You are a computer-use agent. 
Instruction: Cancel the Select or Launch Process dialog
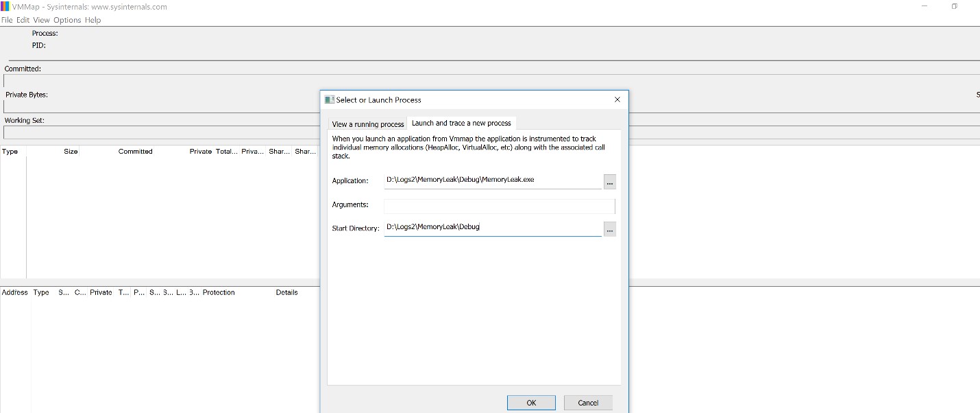coord(588,403)
